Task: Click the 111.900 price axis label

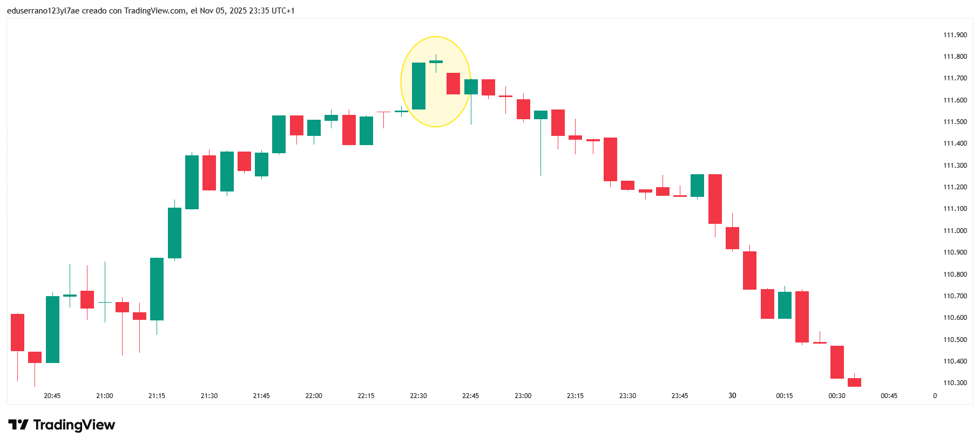Action: 955,35
